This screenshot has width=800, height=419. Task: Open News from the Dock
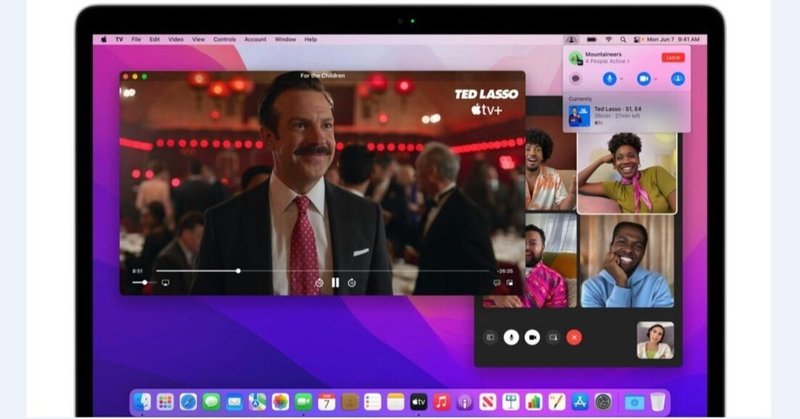pyautogui.click(x=488, y=402)
